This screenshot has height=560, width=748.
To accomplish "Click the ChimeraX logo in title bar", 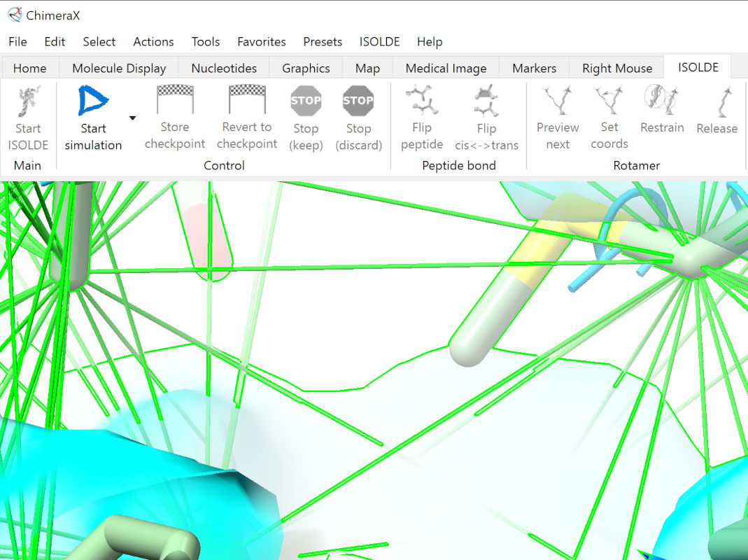I will click(15, 15).
